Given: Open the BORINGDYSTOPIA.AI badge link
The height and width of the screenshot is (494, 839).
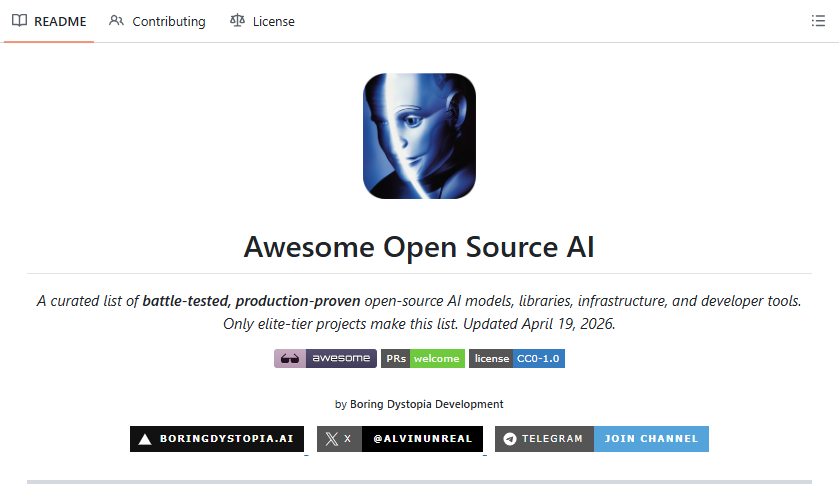Looking at the screenshot, I should (x=217, y=439).
